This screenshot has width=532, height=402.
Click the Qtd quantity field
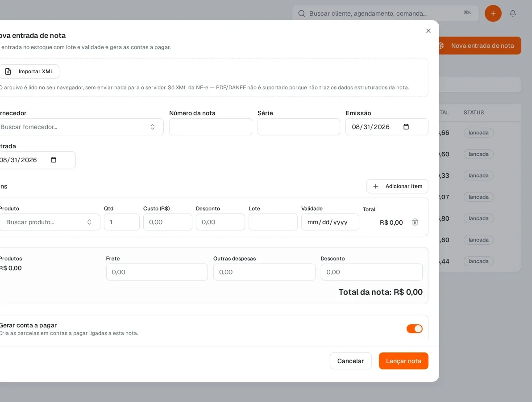122,222
